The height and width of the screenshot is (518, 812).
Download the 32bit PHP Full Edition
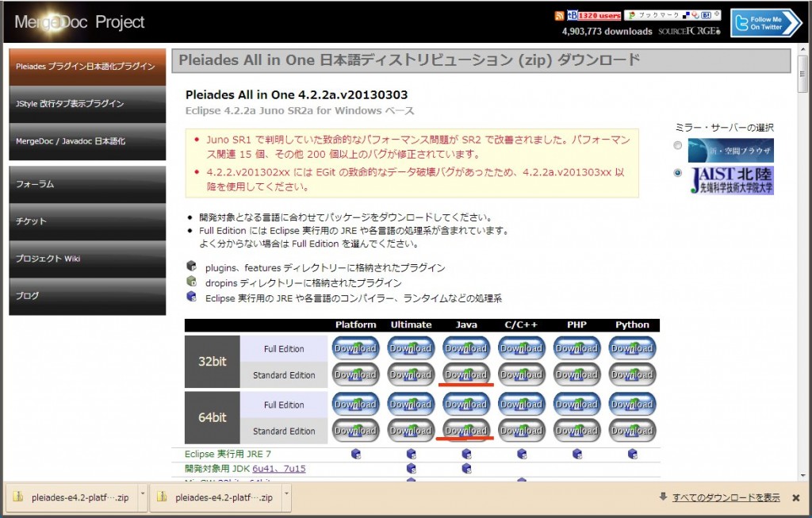point(576,347)
